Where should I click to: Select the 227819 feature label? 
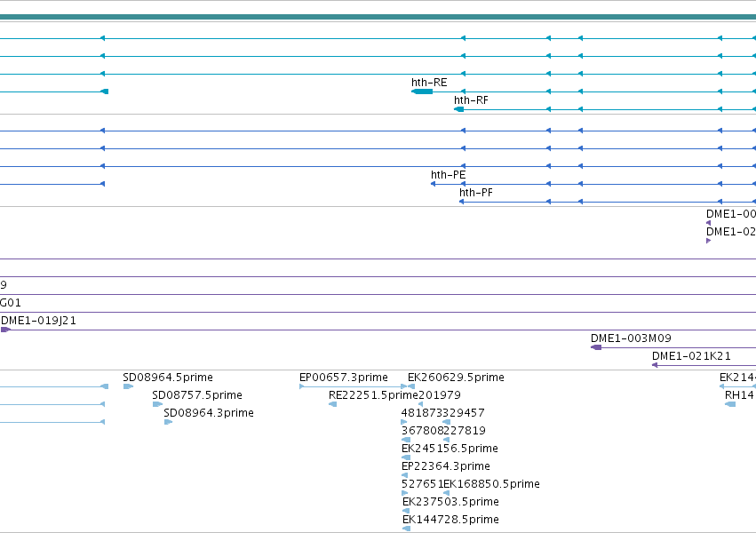(x=465, y=431)
